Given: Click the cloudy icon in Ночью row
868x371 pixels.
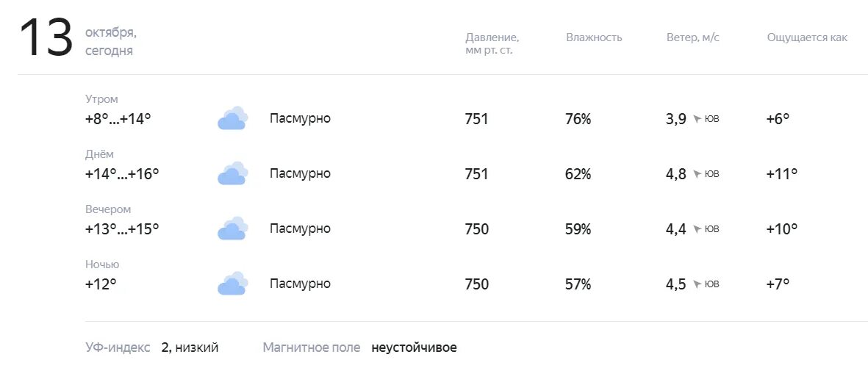Looking at the screenshot, I should coord(232,284).
